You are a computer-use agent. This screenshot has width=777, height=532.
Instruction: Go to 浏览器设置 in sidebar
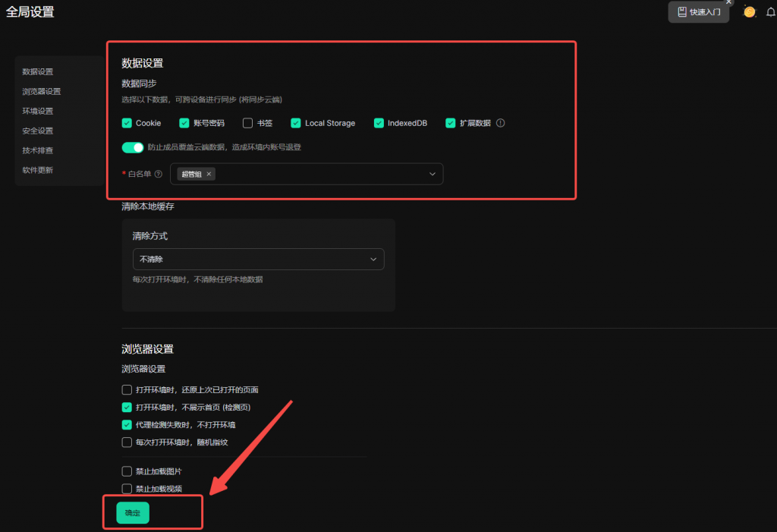[x=42, y=91]
